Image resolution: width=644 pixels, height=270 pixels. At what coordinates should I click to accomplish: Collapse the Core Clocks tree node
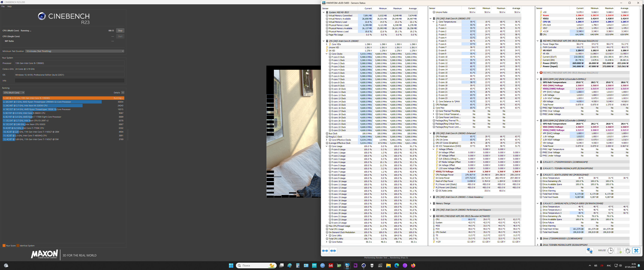pyautogui.click(x=326, y=54)
